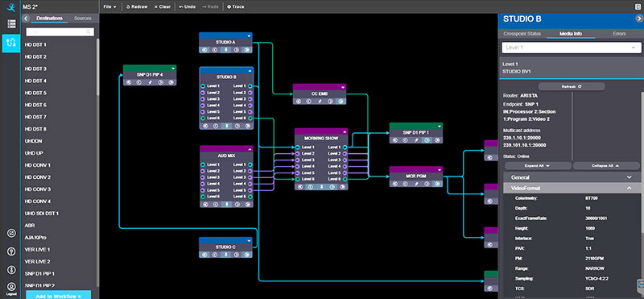Image resolution: width=644 pixels, height=299 pixels.
Task: Toggle STUDIO B Level 6 output port
Action: (250, 118)
